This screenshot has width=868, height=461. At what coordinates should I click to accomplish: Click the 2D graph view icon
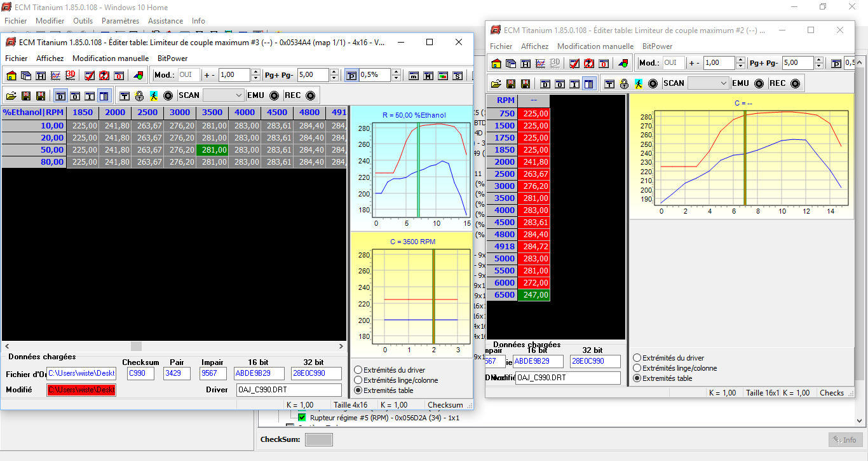(x=55, y=76)
